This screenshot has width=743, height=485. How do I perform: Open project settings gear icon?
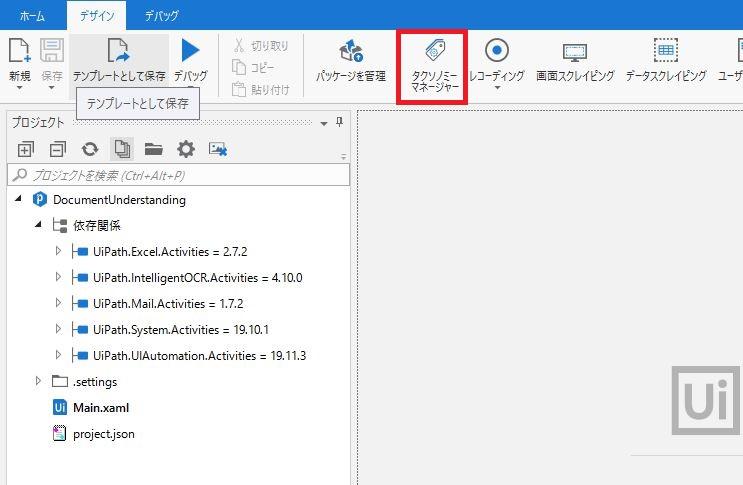tap(186, 150)
